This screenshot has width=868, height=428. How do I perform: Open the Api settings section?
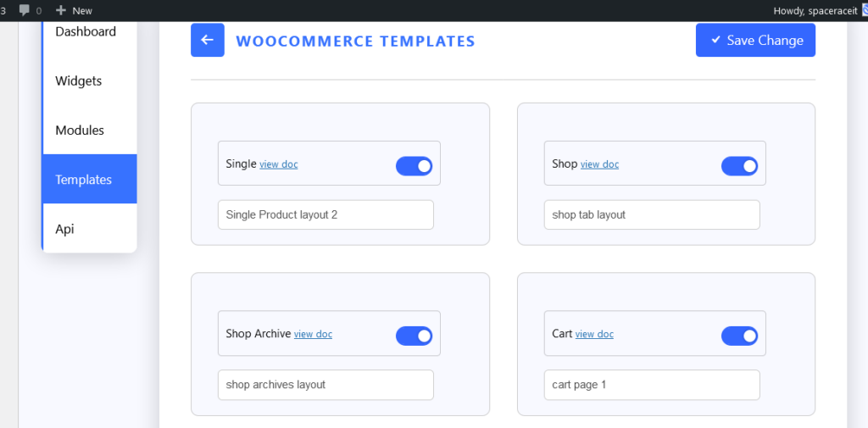click(90, 229)
